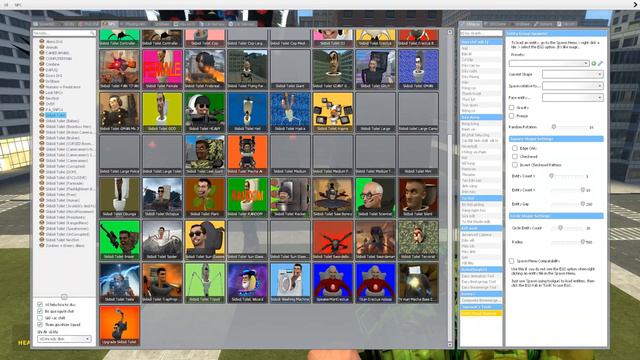Pick the camouflage Skibidi Toilet Terrorist icon
Screen dimensions: 640x360
pyautogui.click(x=418, y=240)
